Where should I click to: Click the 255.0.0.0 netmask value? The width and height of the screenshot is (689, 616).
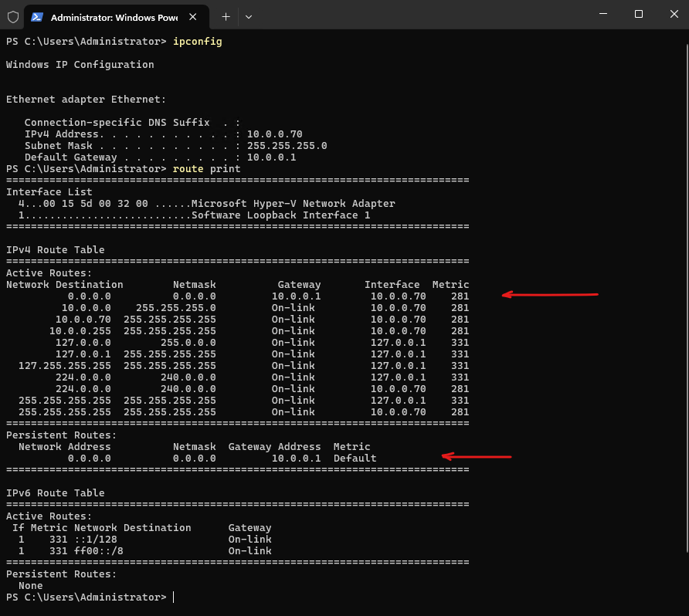pos(188,343)
